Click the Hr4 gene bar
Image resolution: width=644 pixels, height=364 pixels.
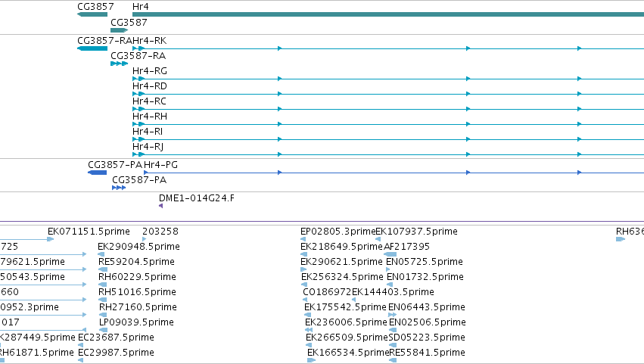click(388, 14)
